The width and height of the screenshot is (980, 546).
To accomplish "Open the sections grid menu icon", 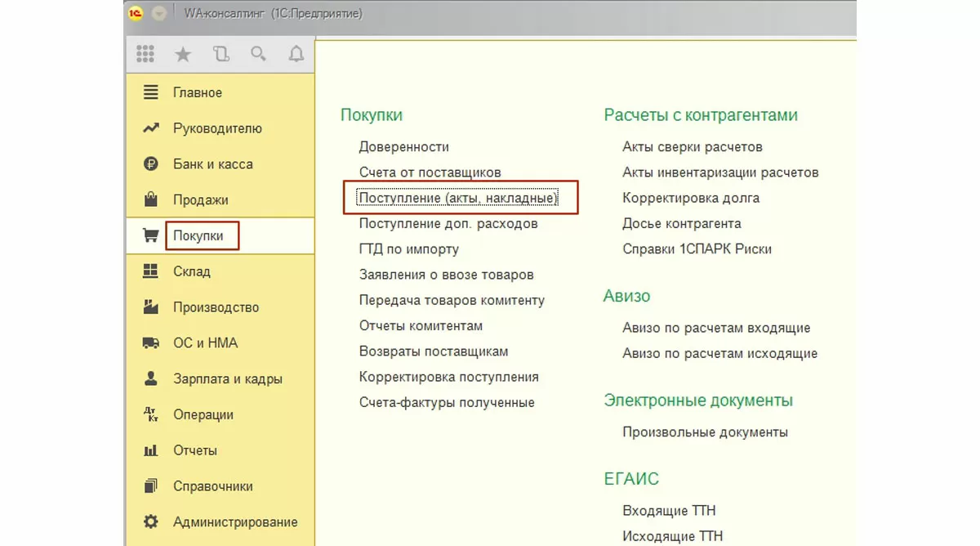I will coord(145,54).
